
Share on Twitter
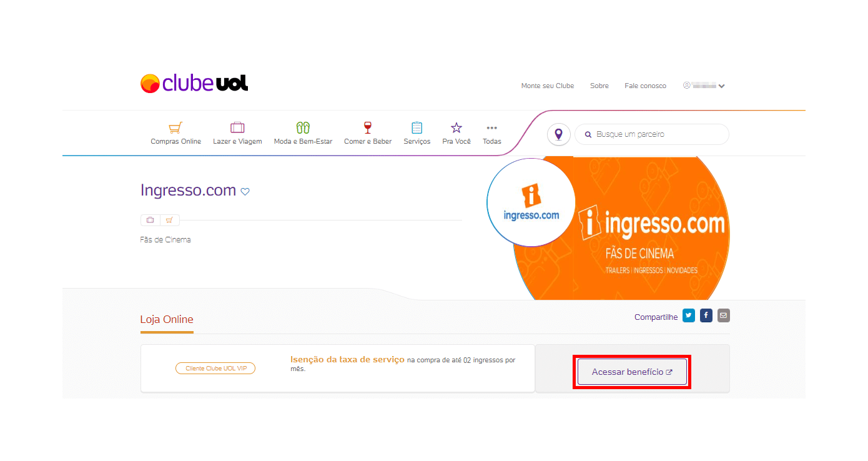click(689, 315)
